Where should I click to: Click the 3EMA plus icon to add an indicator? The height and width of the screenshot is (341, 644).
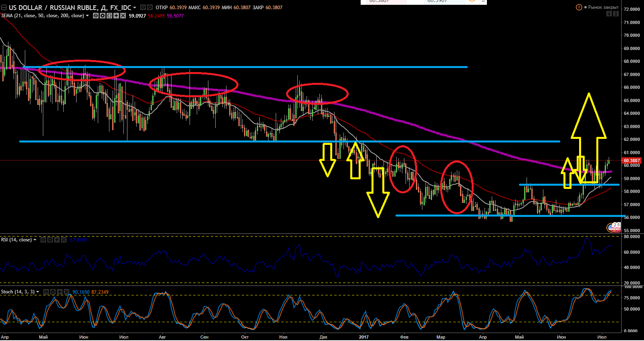click(x=116, y=16)
